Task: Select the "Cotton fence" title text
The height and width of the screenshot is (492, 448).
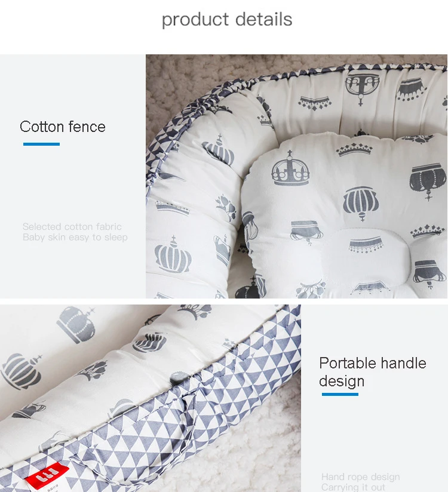Action: 63,127
